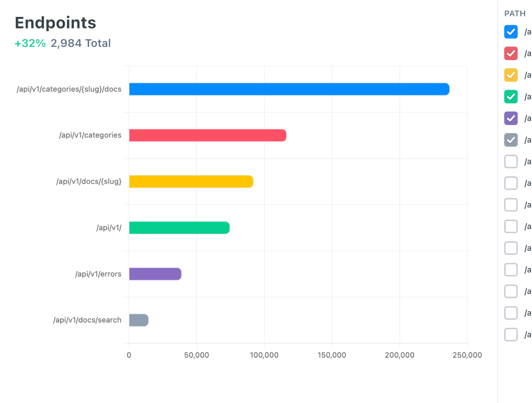The image size is (532, 403).
Task: Uncheck the red PATH checkbox
Action: coord(511,54)
